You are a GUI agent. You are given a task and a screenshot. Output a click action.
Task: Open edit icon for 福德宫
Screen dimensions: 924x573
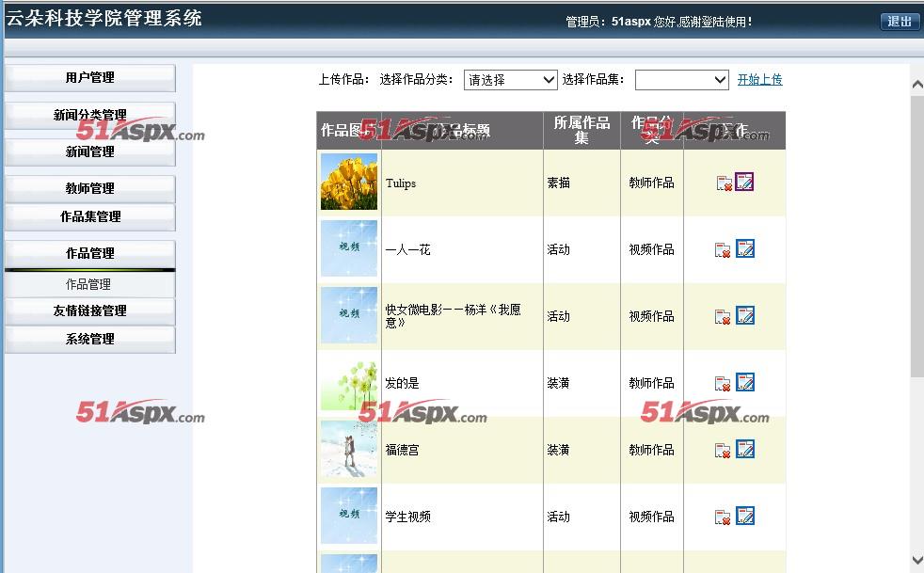(x=745, y=449)
